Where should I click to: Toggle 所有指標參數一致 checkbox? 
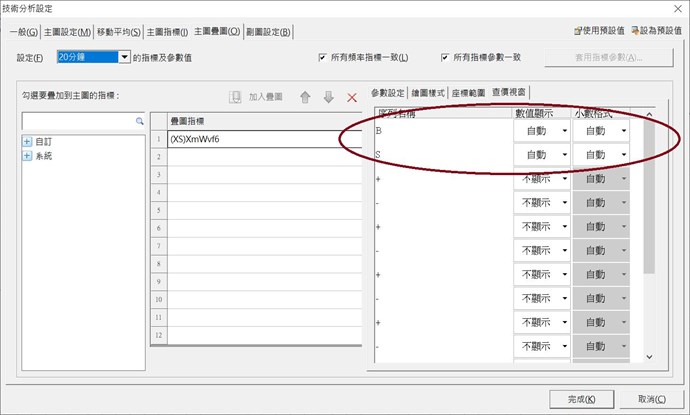446,58
